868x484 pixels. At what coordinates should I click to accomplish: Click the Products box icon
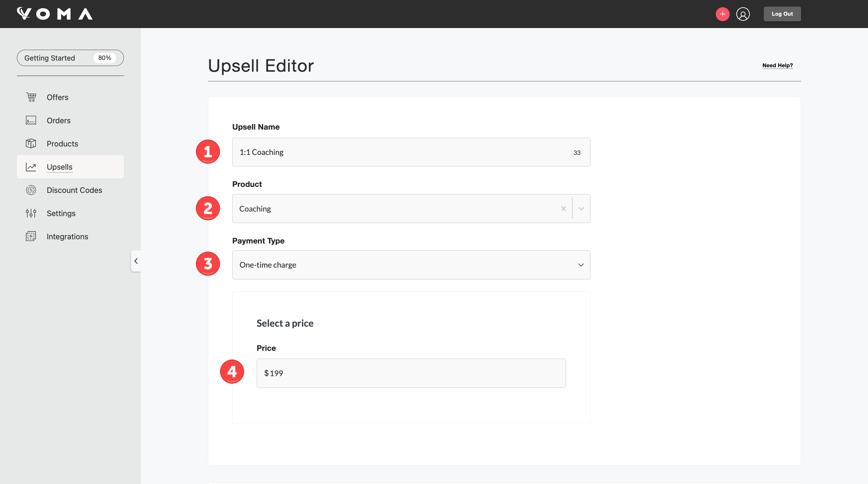coord(31,143)
